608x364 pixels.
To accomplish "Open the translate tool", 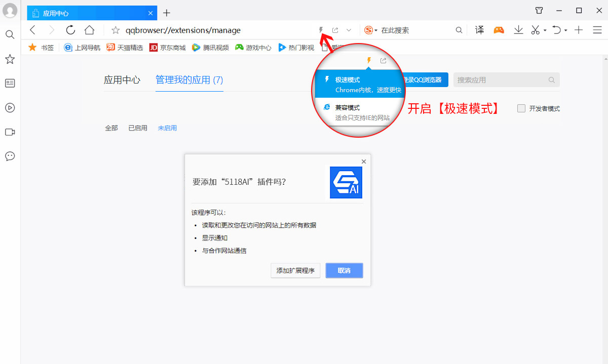I will pos(479,30).
